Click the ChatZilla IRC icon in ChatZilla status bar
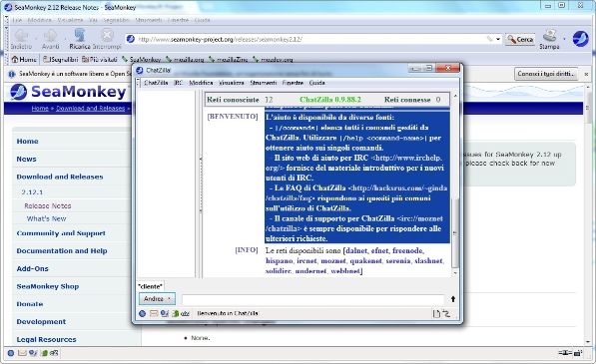Viewport: 596px width, 364px height. point(185,313)
